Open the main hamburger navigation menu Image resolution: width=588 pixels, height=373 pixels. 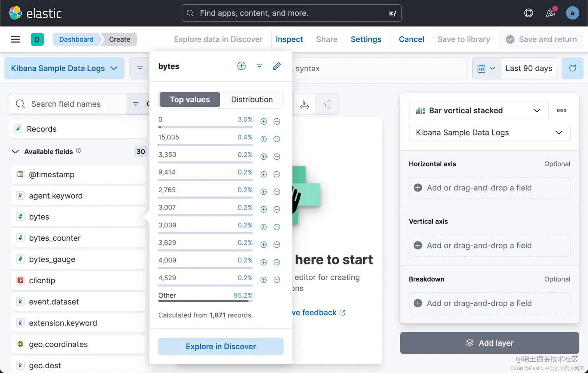pos(15,39)
